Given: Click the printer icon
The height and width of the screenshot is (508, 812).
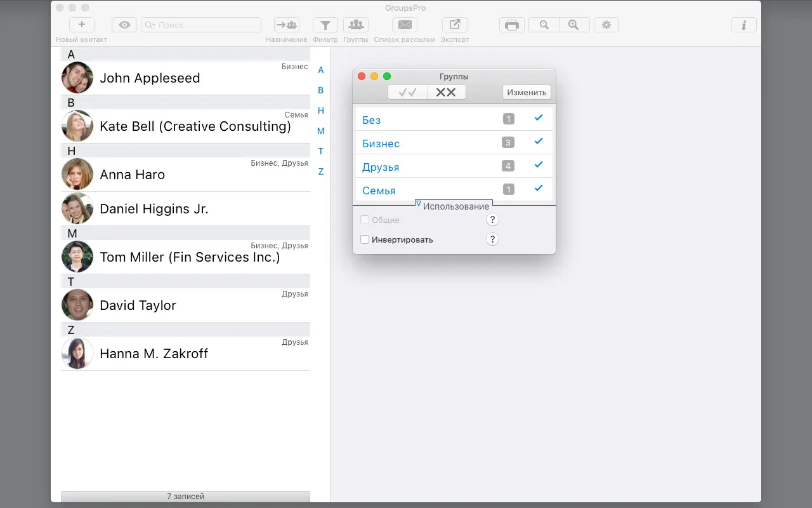Looking at the screenshot, I should tap(512, 25).
